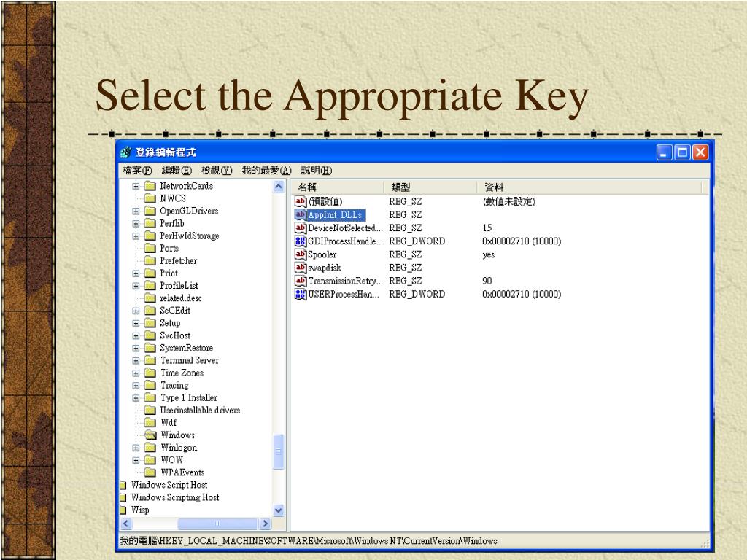Click the Ports folder icon
The image size is (747, 560).
click(150, 248)
